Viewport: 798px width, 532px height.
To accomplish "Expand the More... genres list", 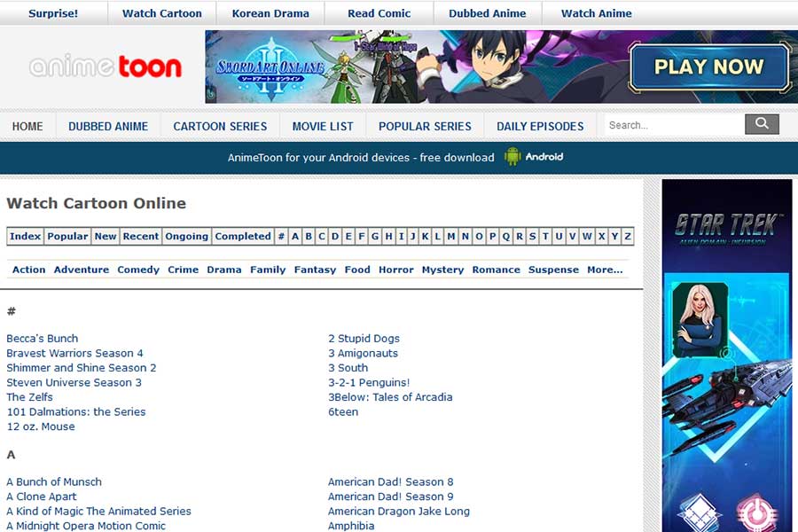I will point(605,270).
